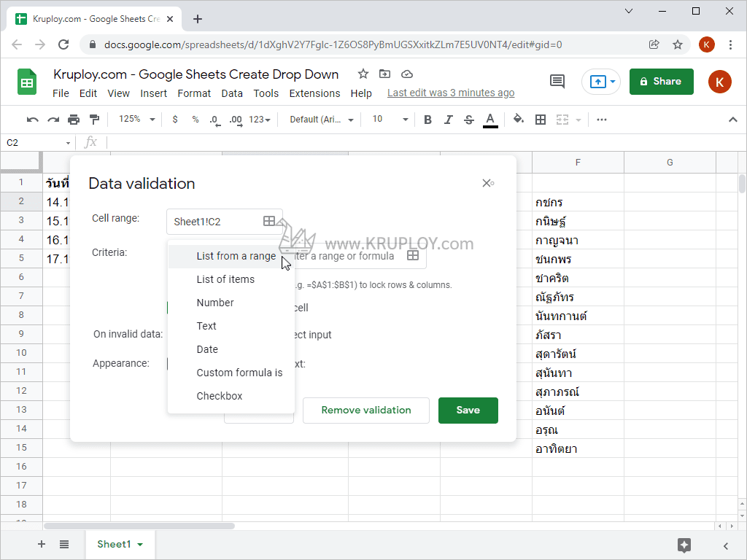Open the Format menu
The height and width of the screenshot is (560, 747).
194,93
